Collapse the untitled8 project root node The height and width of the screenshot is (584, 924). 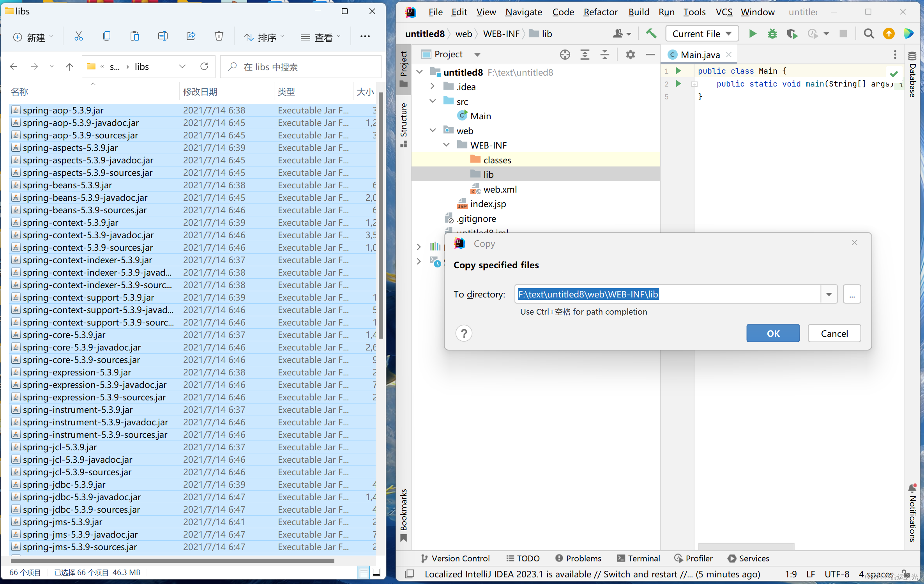click(x=420, y=72)
